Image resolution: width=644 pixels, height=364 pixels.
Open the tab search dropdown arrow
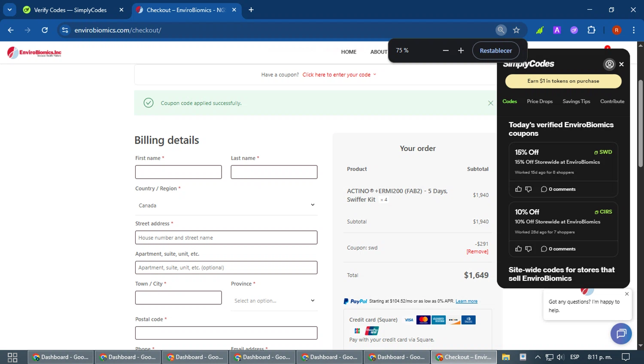click(x=9, y=9)
